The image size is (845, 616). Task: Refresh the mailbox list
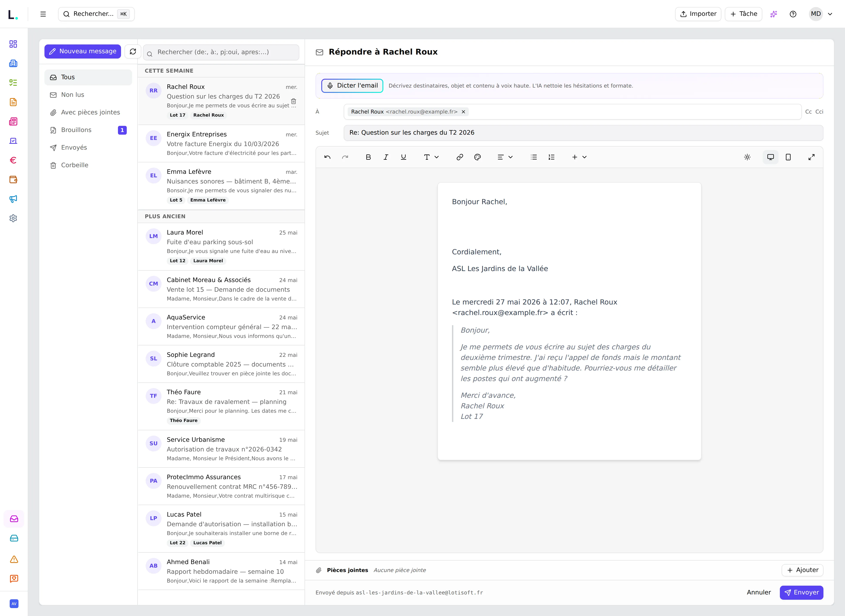[133, 51]
